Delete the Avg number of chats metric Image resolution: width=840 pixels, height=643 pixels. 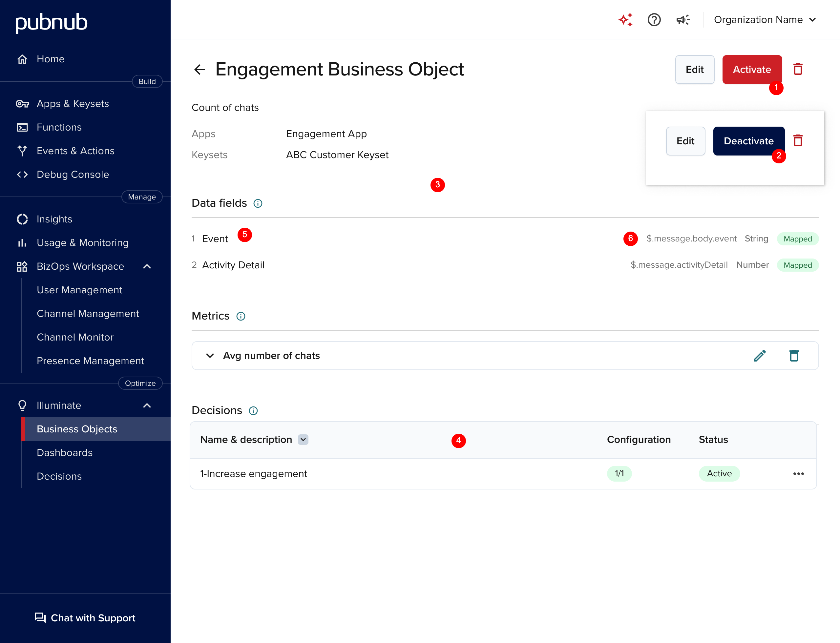coord(794,356)
